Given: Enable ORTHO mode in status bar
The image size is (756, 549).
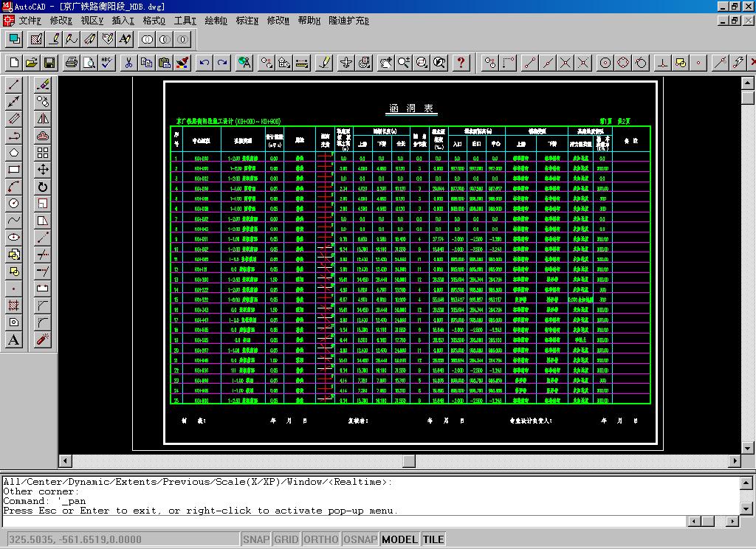Looking at the screenshot, I should [x=321, y=539].
